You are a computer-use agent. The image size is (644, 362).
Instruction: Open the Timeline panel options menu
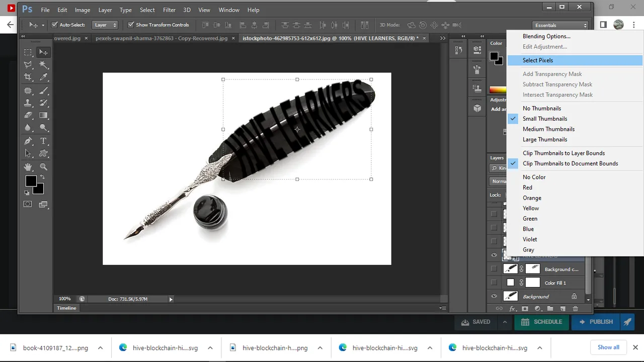pyautogui.click(x=442, y=308)
